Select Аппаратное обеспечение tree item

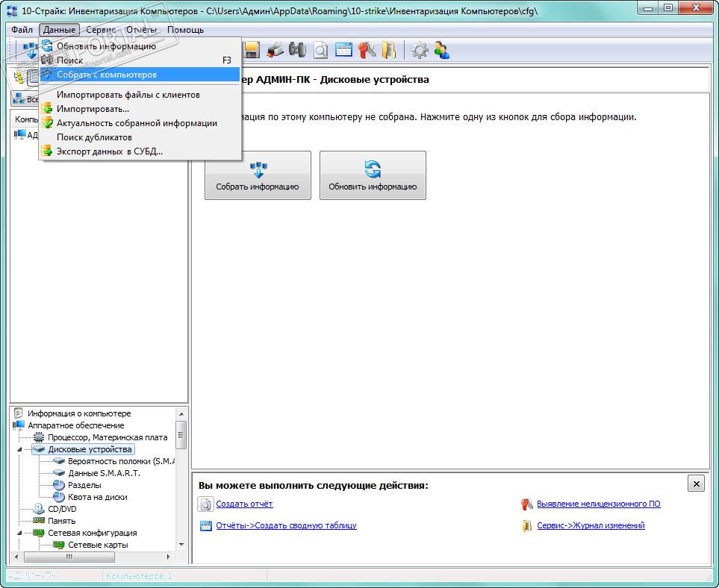point(75,425)
